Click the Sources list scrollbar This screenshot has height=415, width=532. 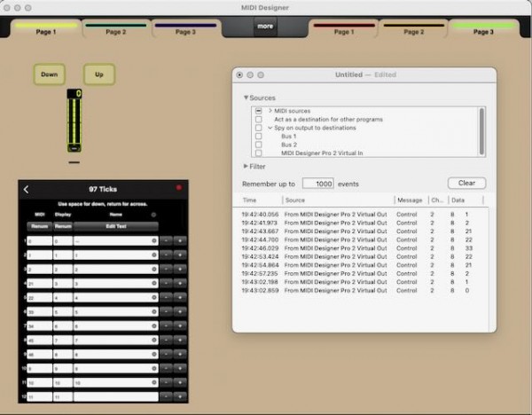coord(481,131)
